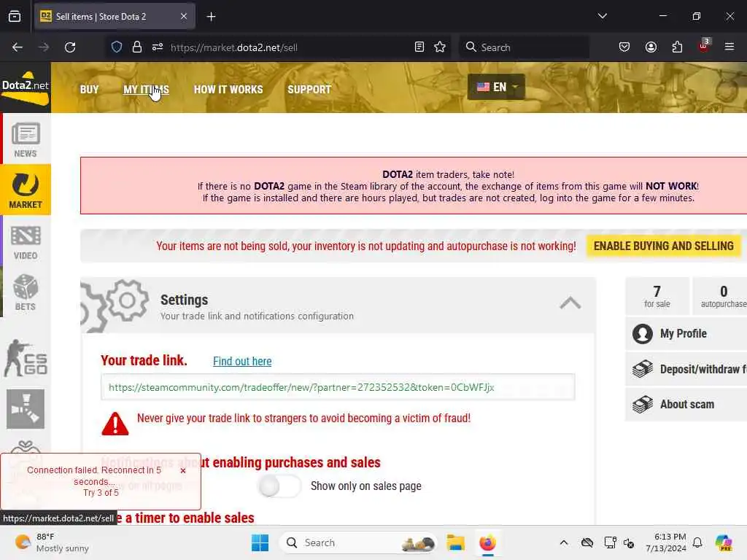
Task: Close the Sell items tab
Action: pos(184,16)
